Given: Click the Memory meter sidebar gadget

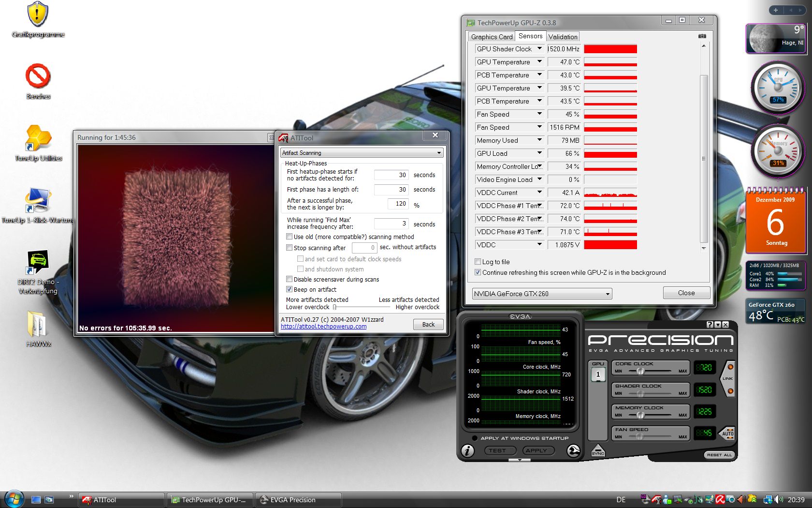Looking at the screenshot, I should tap(778, 151).
